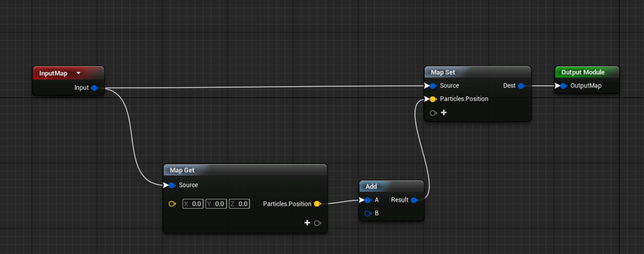
Task: Select the Map Set node header
Action: pos(478,72)
